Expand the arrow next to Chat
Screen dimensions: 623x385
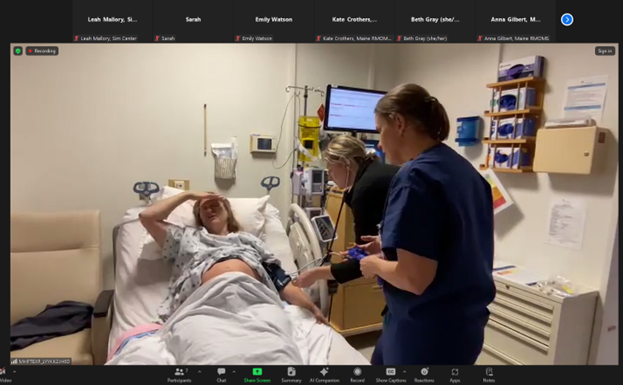point(234,372)
